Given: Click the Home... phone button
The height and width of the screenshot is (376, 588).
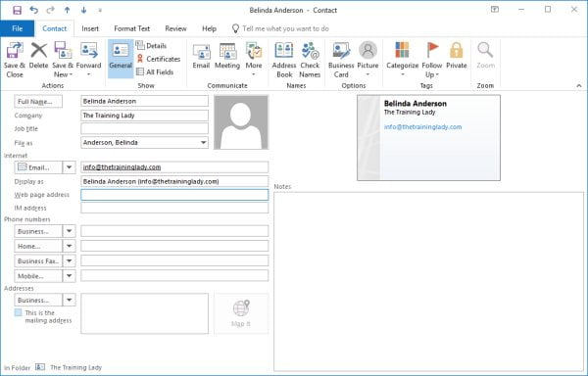Looking at the screenshot, I should tap(38, 246).
